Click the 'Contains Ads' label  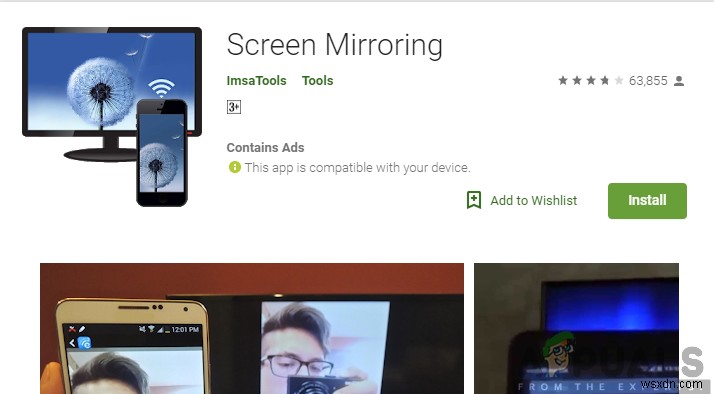(x=265, y=148)
